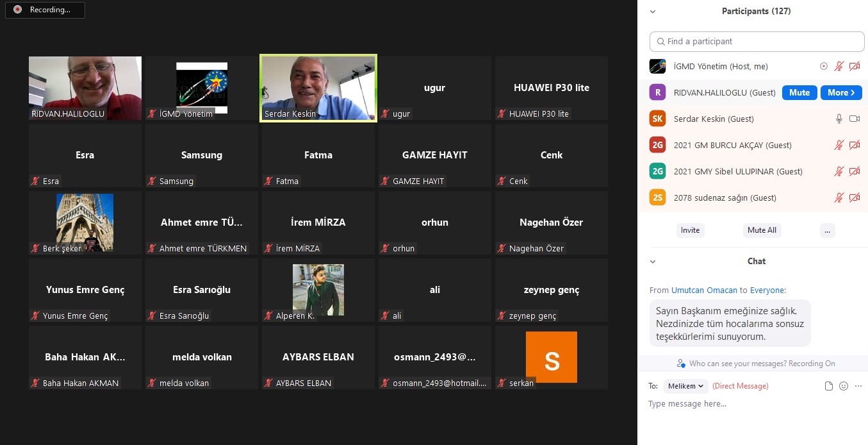Open chat more options ellipsis
This screenshot has width=868, height=445.
858,386
